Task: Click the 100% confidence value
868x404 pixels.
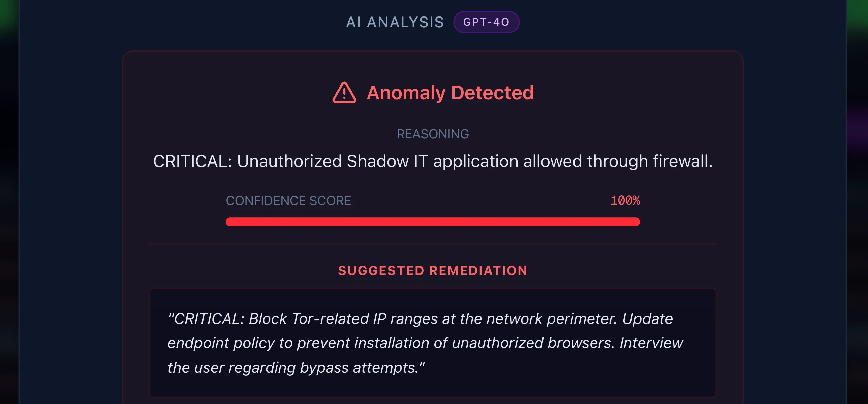Action: click(x=625, y=200)
